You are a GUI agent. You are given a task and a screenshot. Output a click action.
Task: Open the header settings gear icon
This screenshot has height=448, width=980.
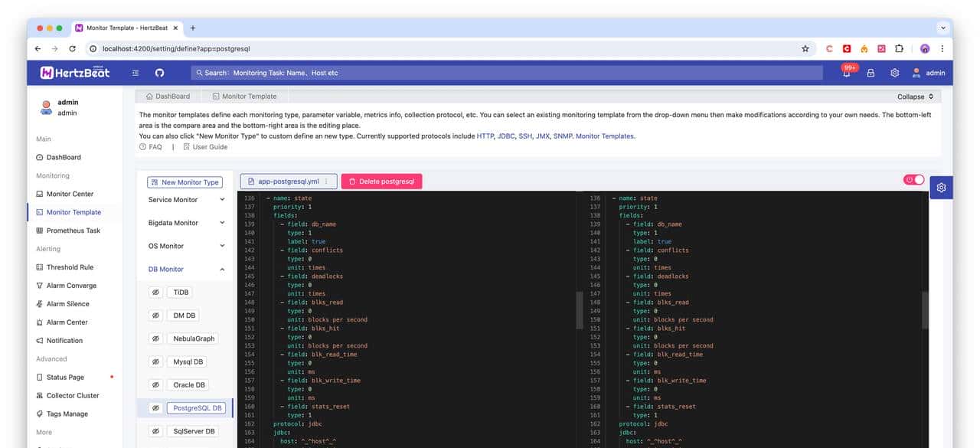coord(894,73)
